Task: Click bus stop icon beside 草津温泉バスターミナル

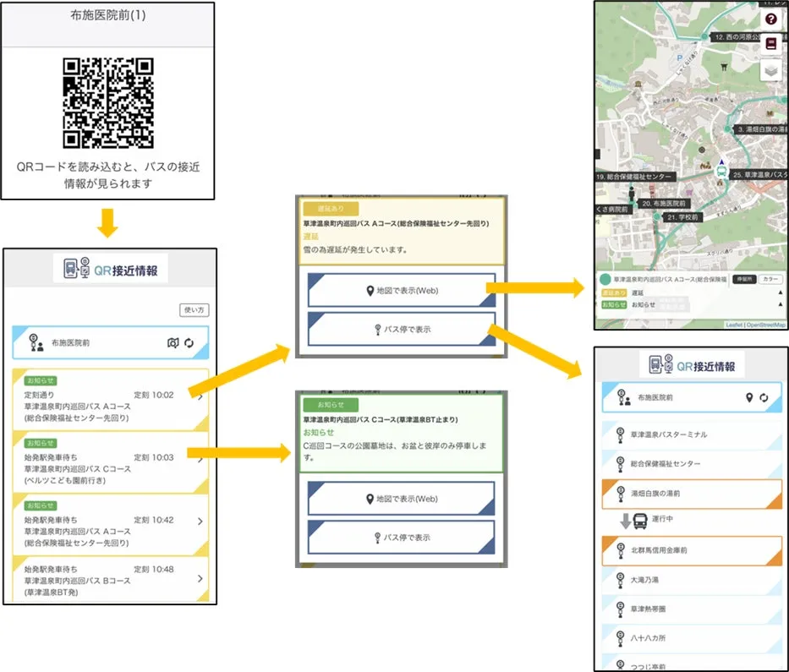Action: [x=621, y=434]
